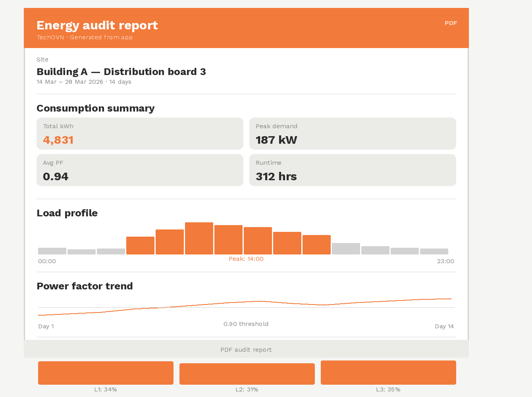Image resolution: width=532 pixels, height=397 pixels.
Task: Click the PDF audit report button
Action: [246, 349]
